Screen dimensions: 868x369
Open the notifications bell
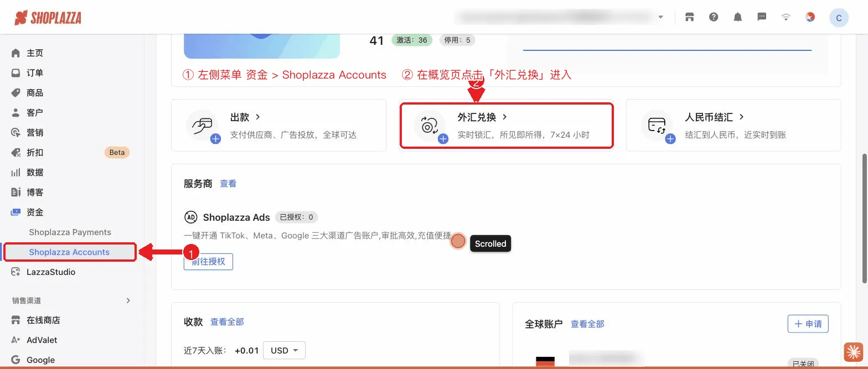[738, 17]
